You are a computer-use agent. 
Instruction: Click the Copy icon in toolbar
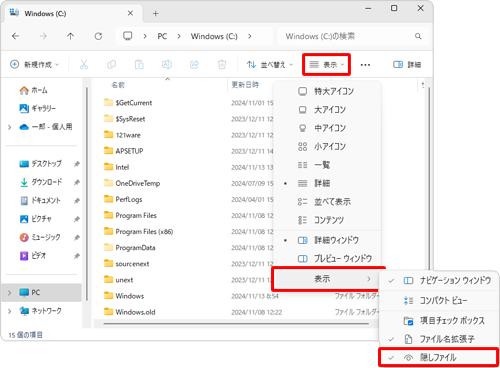pos(111,64)
